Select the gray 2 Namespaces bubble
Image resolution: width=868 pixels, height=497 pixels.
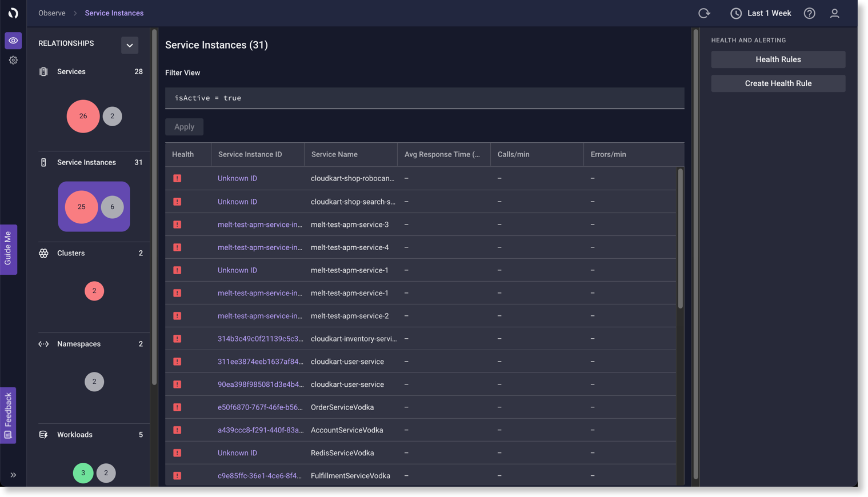(94, 382)
